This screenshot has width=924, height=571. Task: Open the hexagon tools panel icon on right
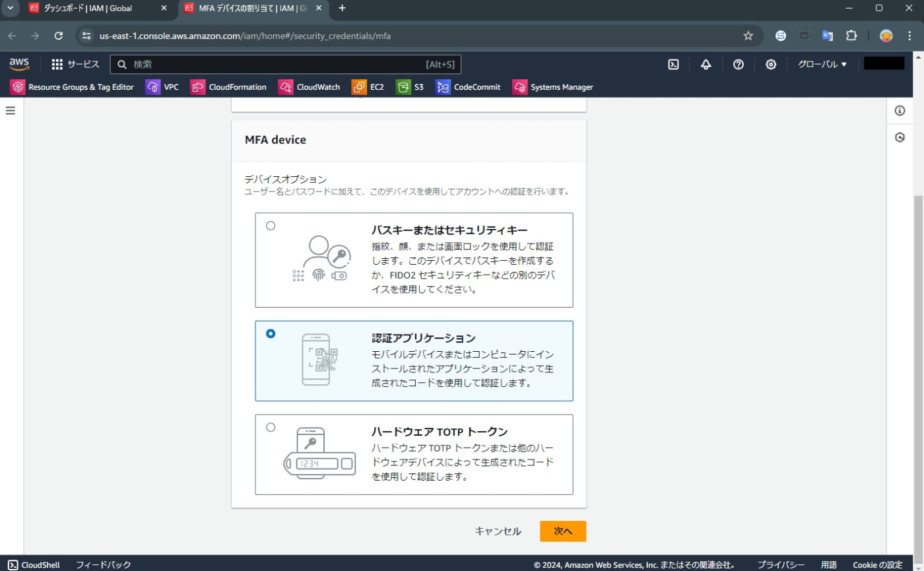[x=900, y=137]
